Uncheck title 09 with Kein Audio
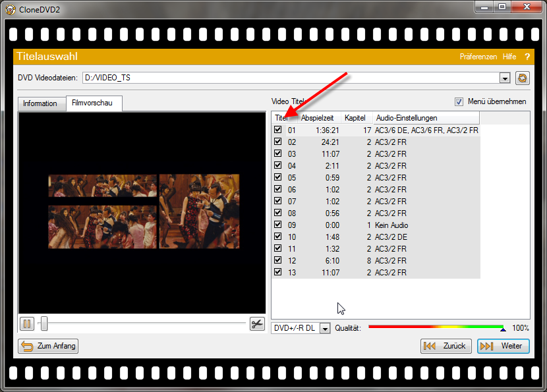 click(277, 225)
